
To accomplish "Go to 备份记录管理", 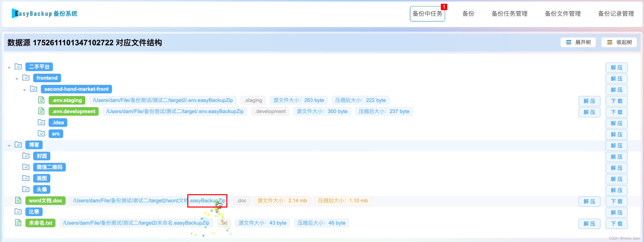I will tap(616, 14).
